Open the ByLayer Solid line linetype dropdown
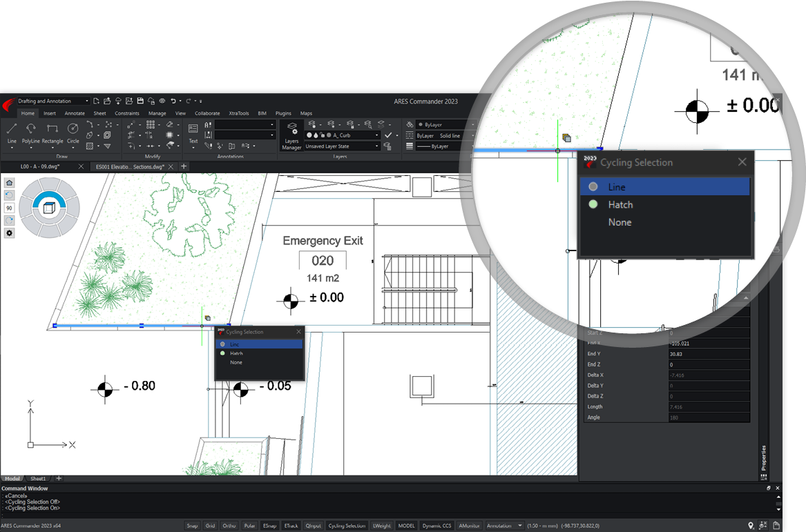The width and height of the screenshot is (806, 532). pyautogui.click(x=445, y=135)
